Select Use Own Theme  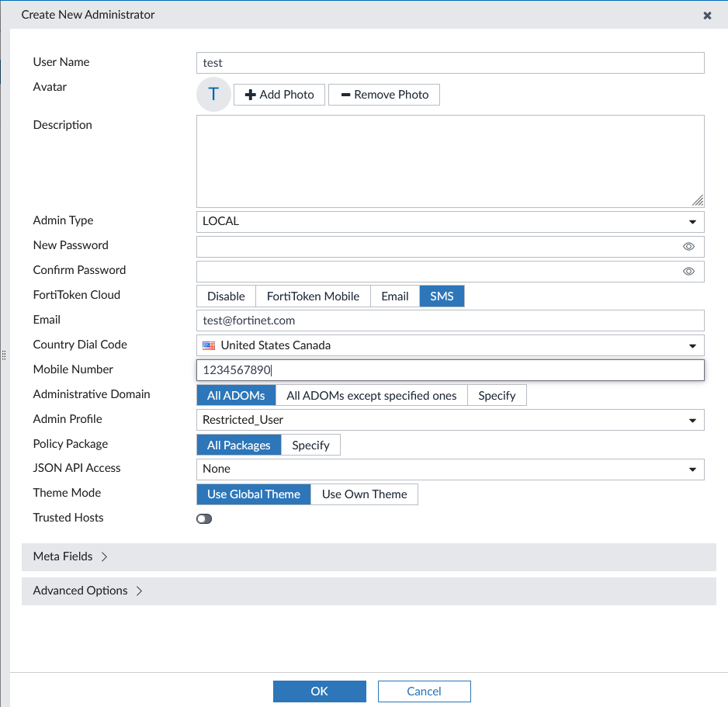tap(365, 494)
